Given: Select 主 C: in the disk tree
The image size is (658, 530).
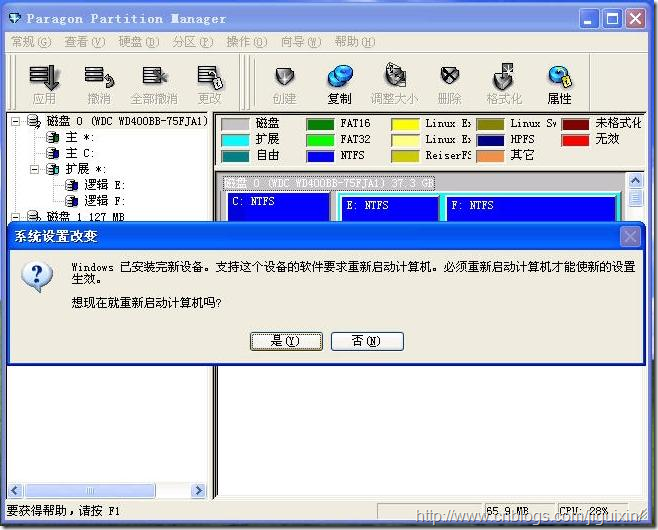Looking at the screenshot, I should click(x=80, y=153).
